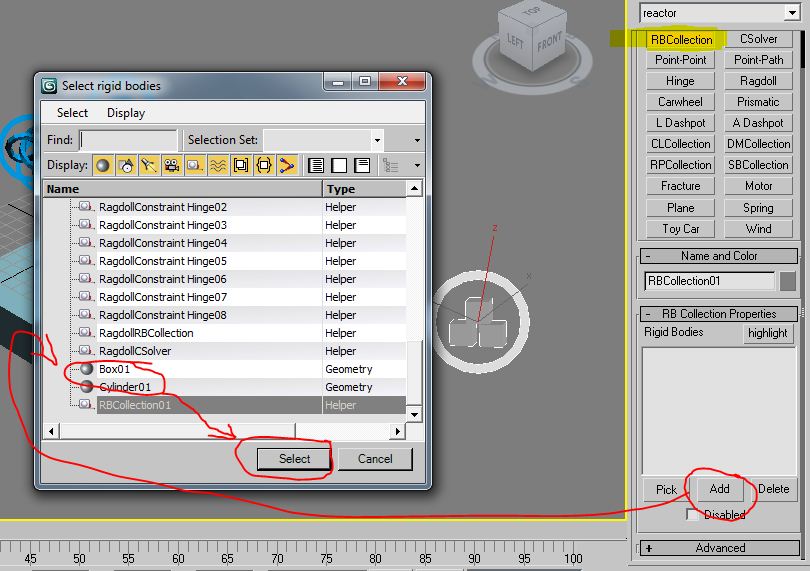Image resolution: width=810 pixels, height=571 pixels.
Task: Click the Pick button
Action: tap(666, 489)
